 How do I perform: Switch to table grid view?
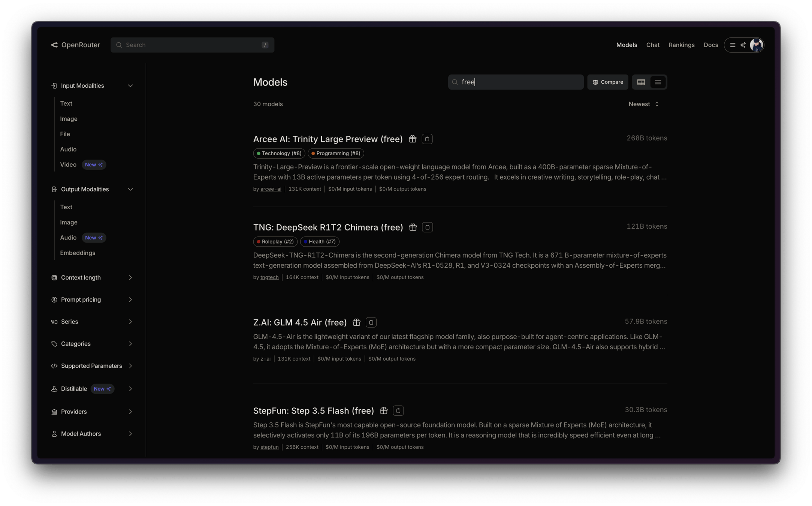click(641, 82)
